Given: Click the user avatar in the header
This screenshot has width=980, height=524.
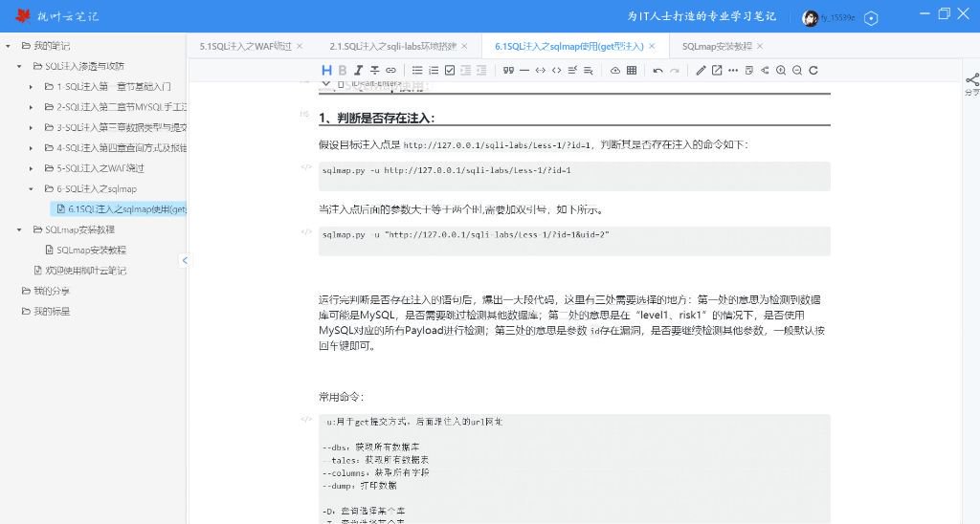Looking at the screenshot, I should pos(810,18).
